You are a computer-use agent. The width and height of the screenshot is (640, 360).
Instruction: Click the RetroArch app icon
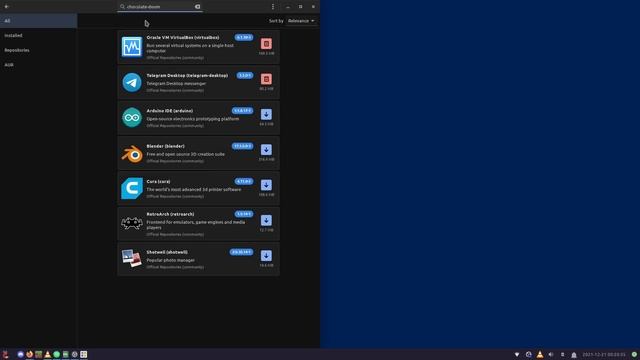(132, 223)
